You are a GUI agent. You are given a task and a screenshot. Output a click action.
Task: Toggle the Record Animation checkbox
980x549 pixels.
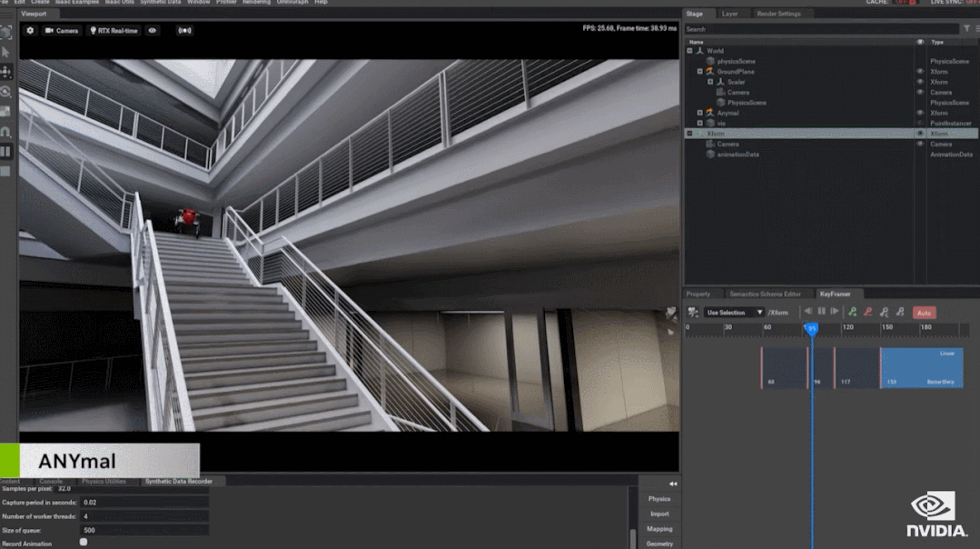pos(84,542)
